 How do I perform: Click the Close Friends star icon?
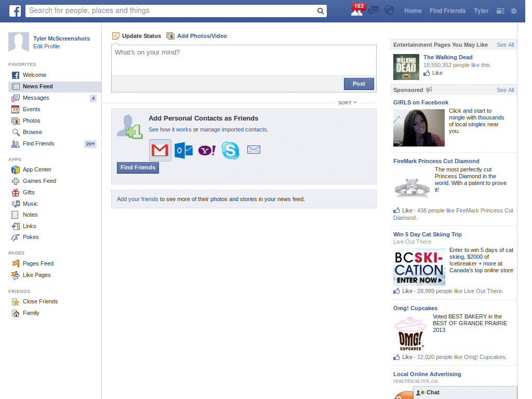click(16, 302)
